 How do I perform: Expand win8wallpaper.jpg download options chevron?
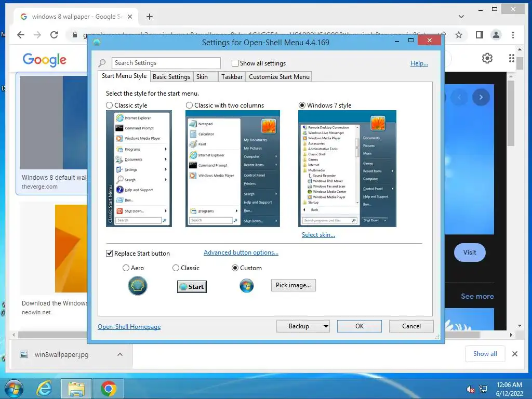pos(120,354)
